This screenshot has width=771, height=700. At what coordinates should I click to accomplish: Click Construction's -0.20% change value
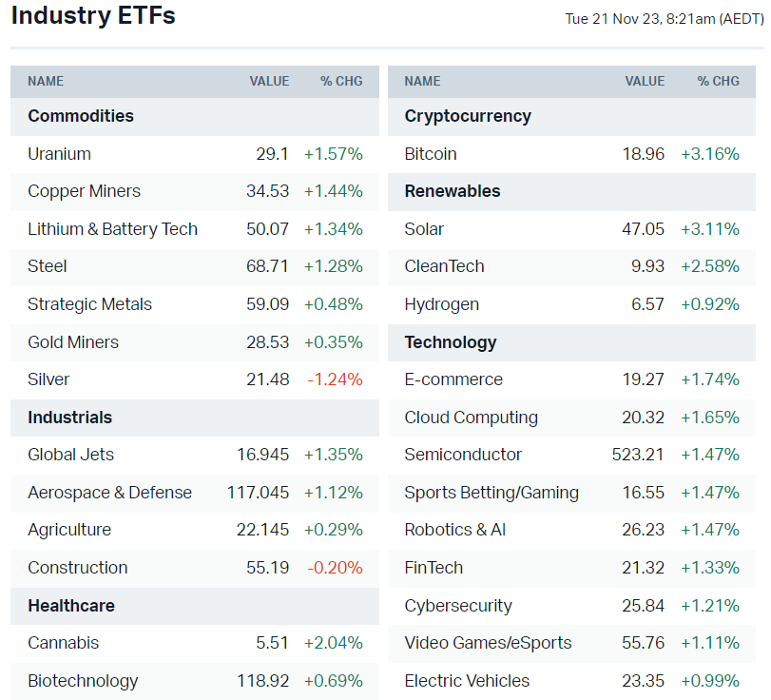click(335, 568)
